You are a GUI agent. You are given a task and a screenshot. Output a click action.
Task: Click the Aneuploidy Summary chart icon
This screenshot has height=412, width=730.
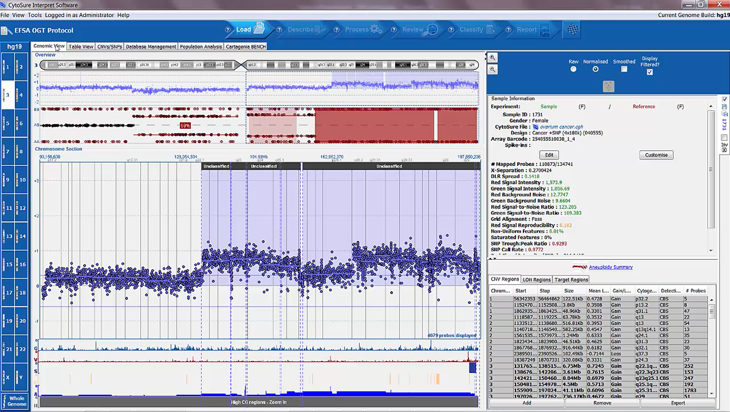580,267
